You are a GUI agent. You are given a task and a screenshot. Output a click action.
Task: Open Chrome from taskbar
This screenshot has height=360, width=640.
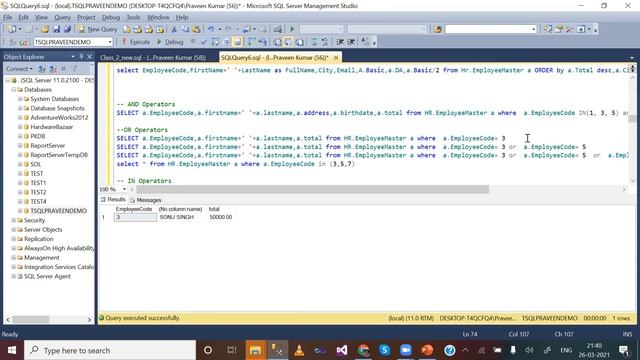(x=363, y=350)
